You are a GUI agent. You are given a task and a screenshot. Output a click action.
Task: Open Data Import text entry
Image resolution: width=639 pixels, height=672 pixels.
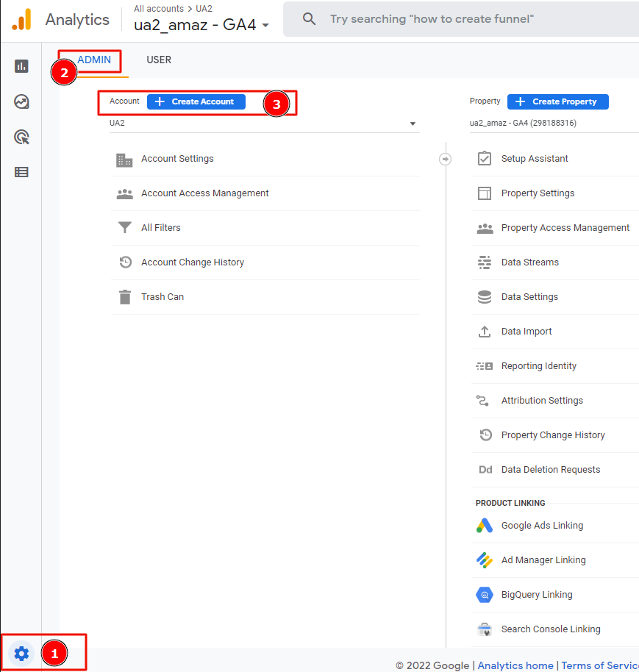(526, 332)
